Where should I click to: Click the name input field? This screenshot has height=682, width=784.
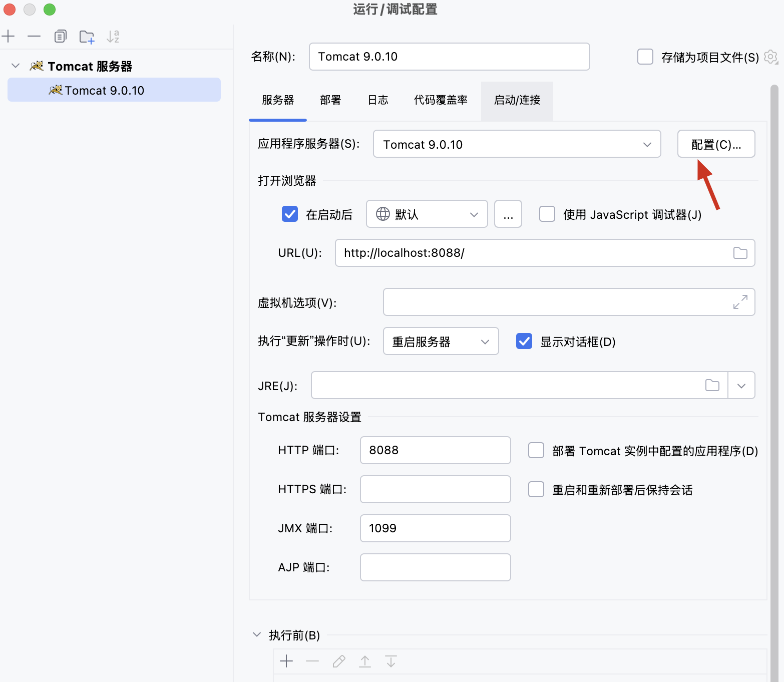coord(450,57)
